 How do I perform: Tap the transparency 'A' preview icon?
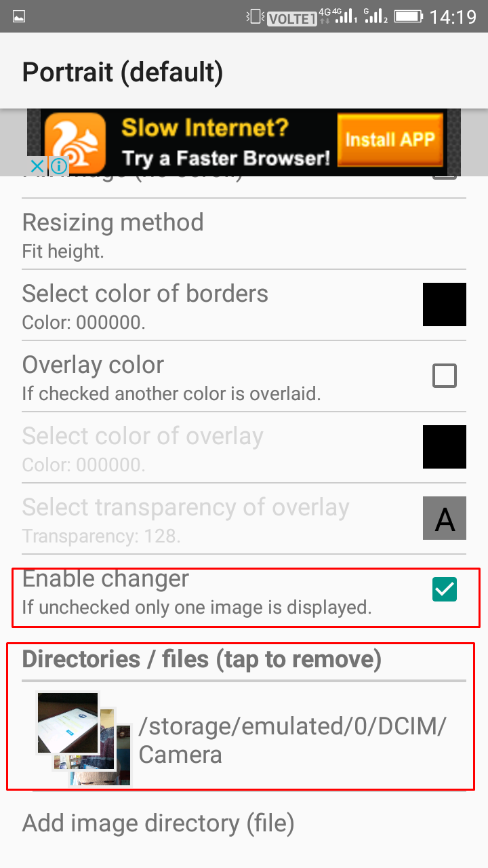(x=445, y=518)
